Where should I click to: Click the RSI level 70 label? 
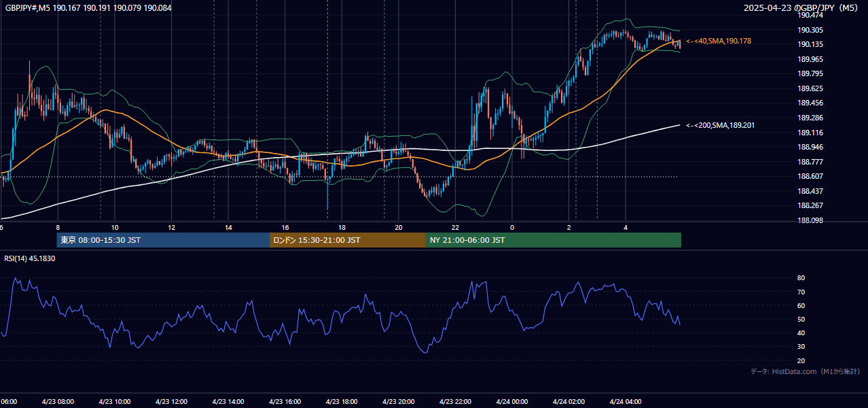tap(801, 292)
